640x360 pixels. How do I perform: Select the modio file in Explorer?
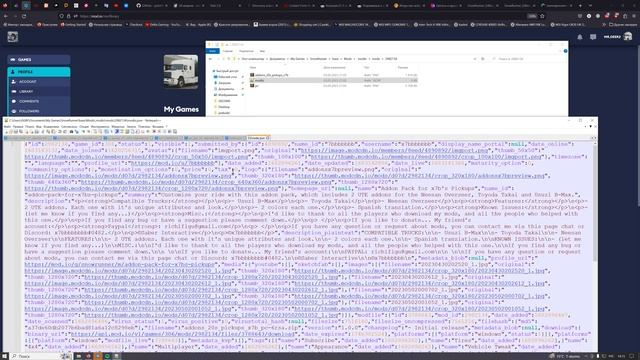333,80
